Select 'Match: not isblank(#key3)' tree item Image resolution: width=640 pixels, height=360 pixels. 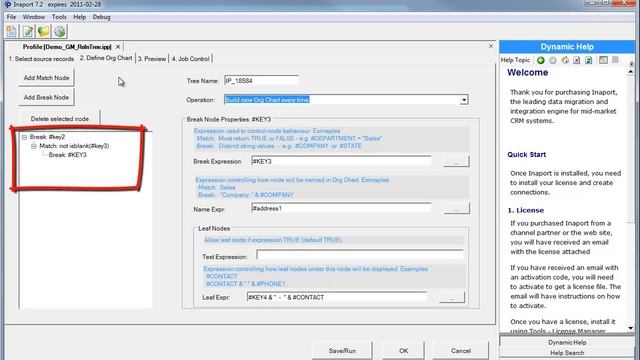[x=74, y=146]
